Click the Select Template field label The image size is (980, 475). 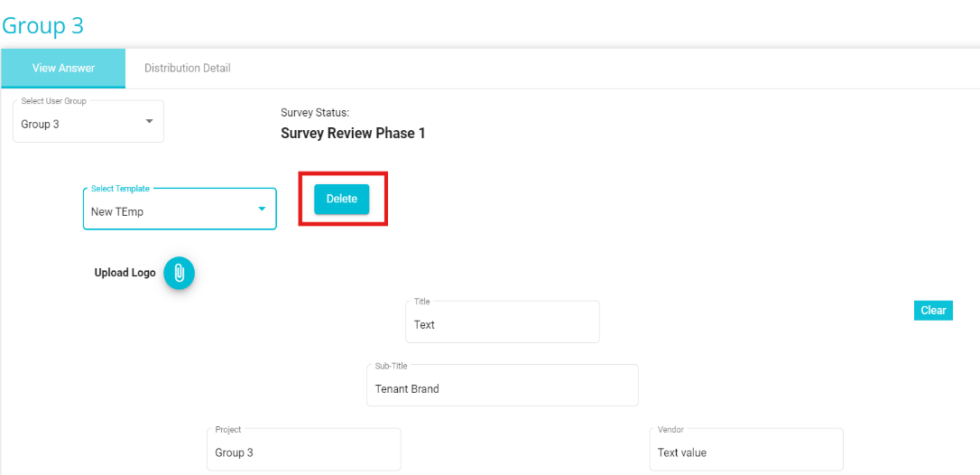coord(120,188)
